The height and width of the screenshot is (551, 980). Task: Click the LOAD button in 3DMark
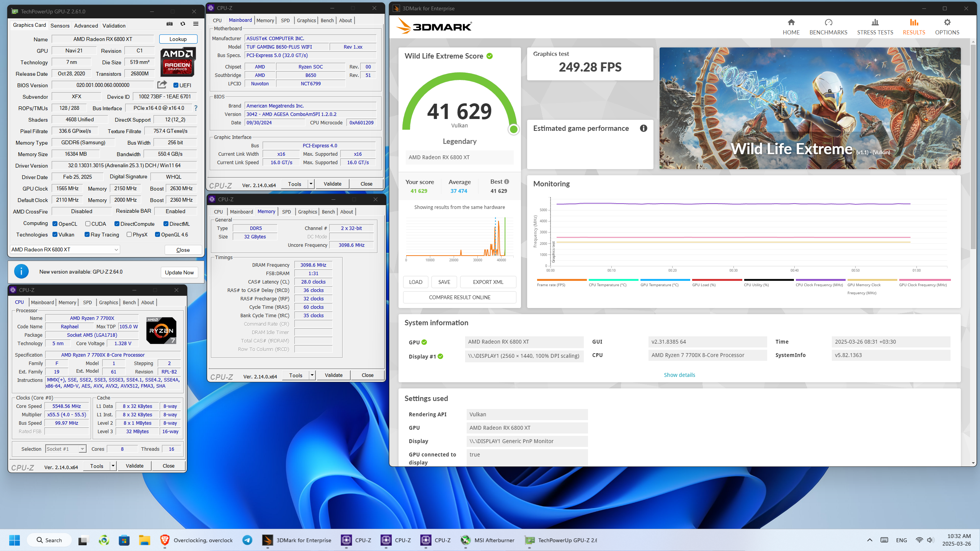415,282
